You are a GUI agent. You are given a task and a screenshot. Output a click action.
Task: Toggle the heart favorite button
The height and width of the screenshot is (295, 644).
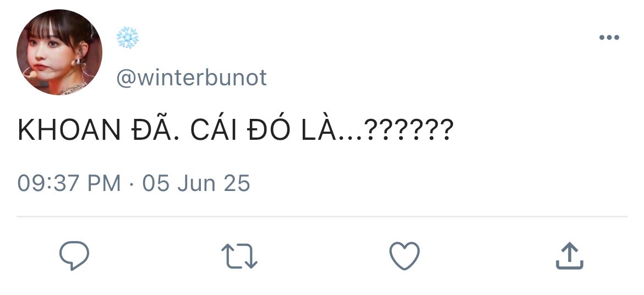[x=405, y=255]
